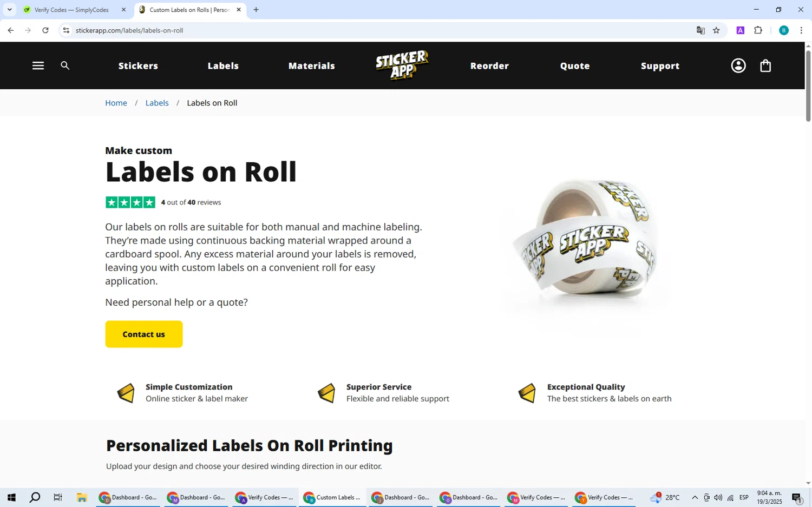Click the translate page icon
Screen dimensions: 812x507
pos(700,30)
